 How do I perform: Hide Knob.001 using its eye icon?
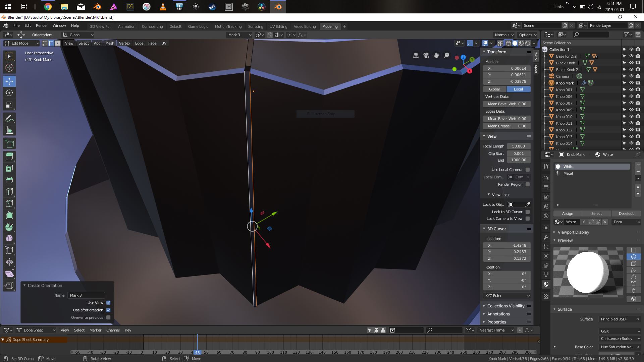[631, 89]
